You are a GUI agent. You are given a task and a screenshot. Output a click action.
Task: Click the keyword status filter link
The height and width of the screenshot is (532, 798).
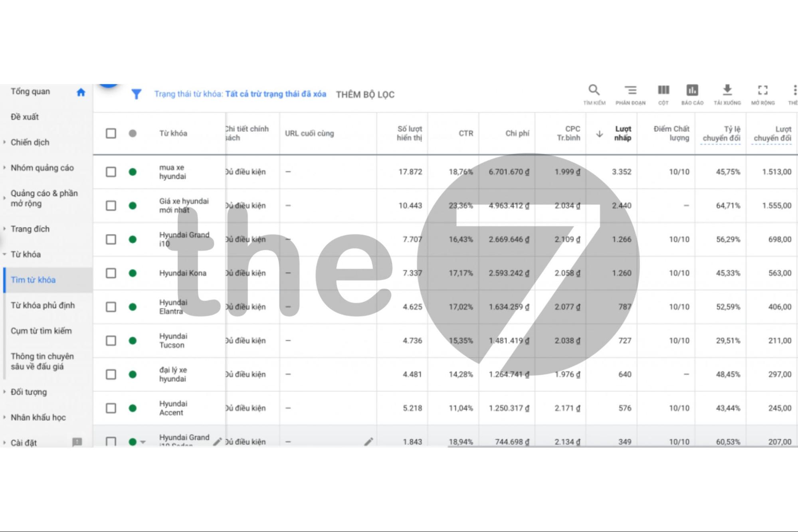click(x=240, y=94)
